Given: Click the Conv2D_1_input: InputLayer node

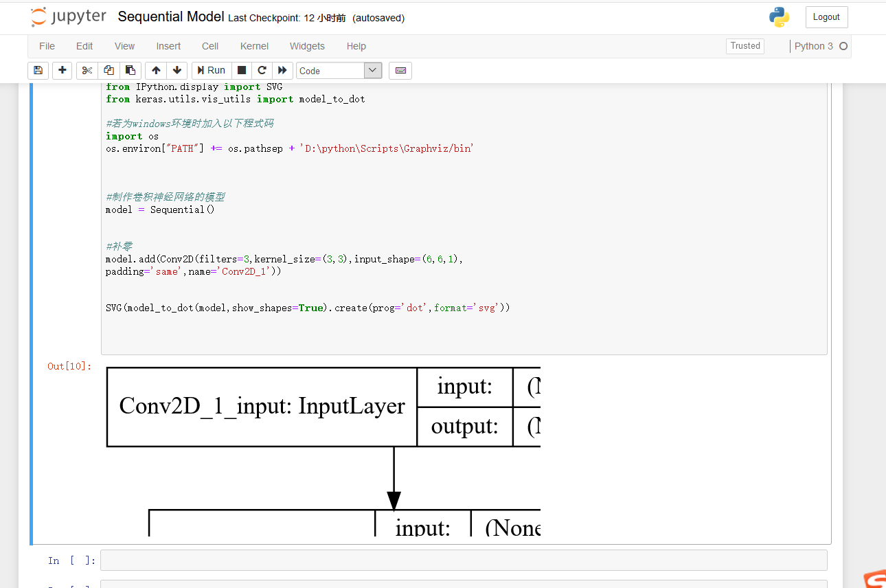Looking at the screenshot, I should (262, 406).
